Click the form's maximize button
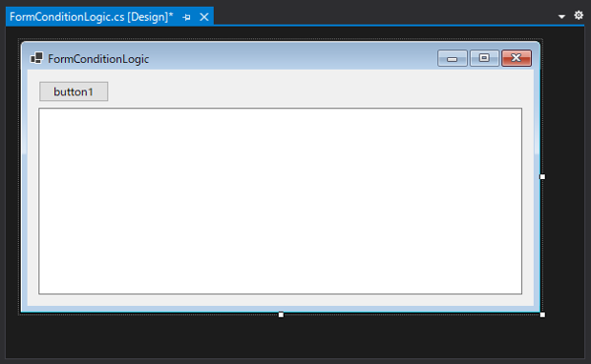The image size is (591, 364). click(485, 58)
